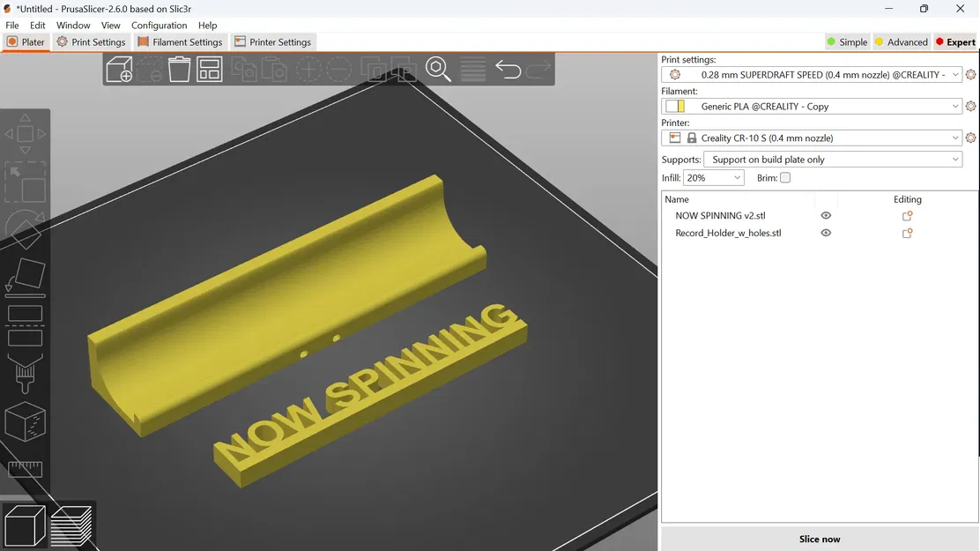The image size is (980, 551).
Task: Expand the Supports dropdown
Action: (x=833, y=160)
